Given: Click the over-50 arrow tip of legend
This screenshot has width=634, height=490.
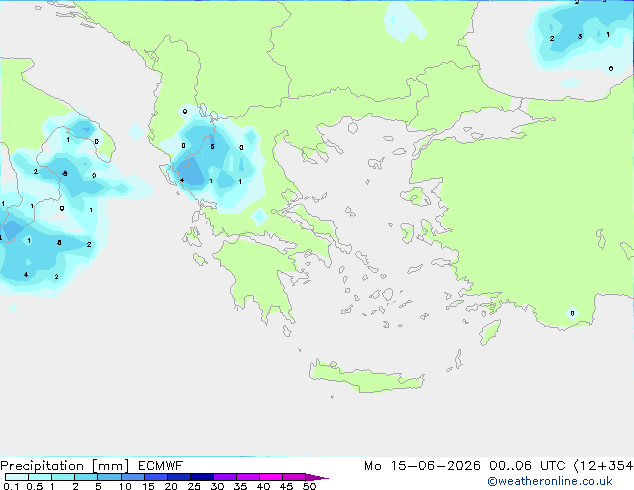Looking at the screenshot, I should (317, 477).
